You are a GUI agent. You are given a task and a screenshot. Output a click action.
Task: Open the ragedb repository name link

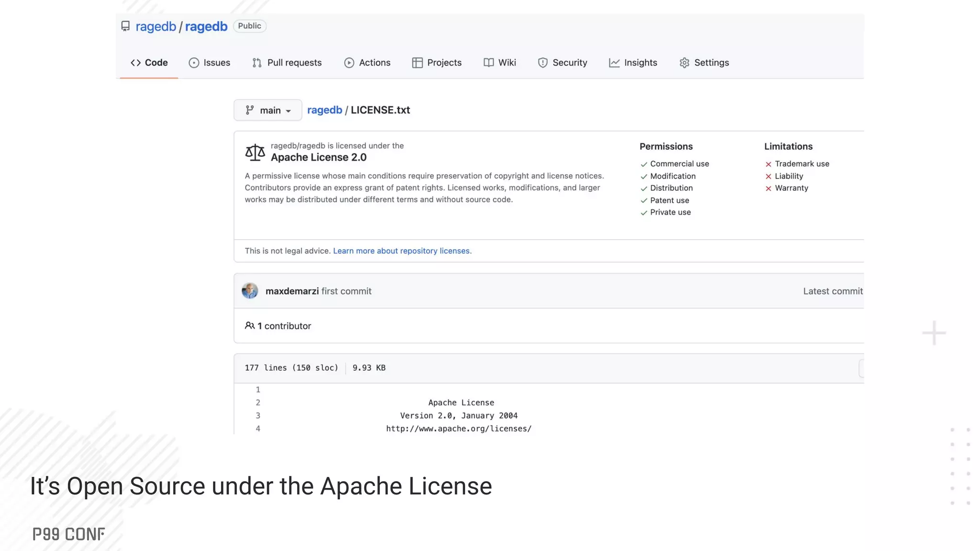[206, 26]
